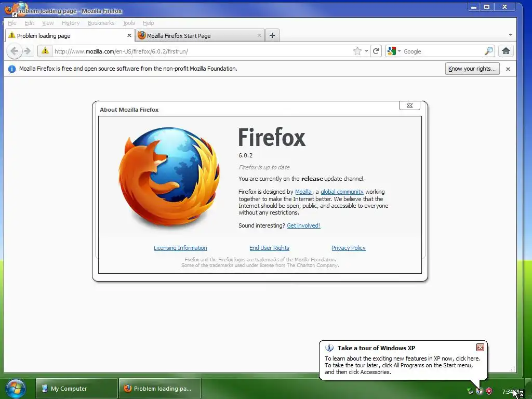The height and width of the screenshot is (399, 532).
Task: Open the File menu
Action: tap(12, 23)
